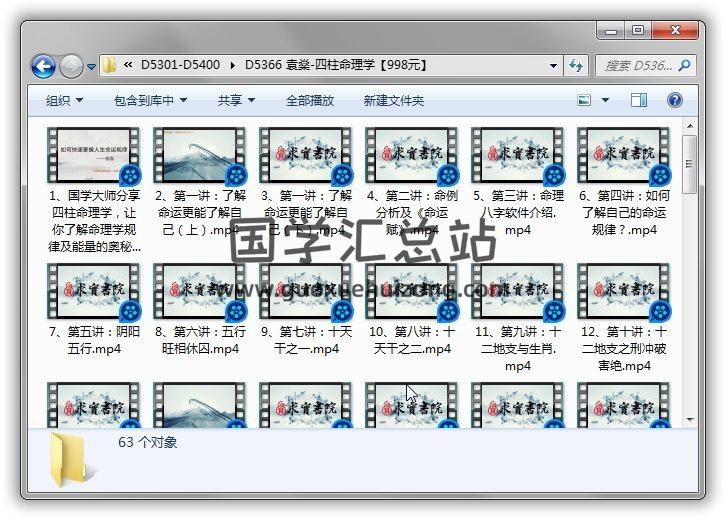
Task: Select video 3、第一讲 了解命运更能了解自己(下)
Action: [306, 182]
